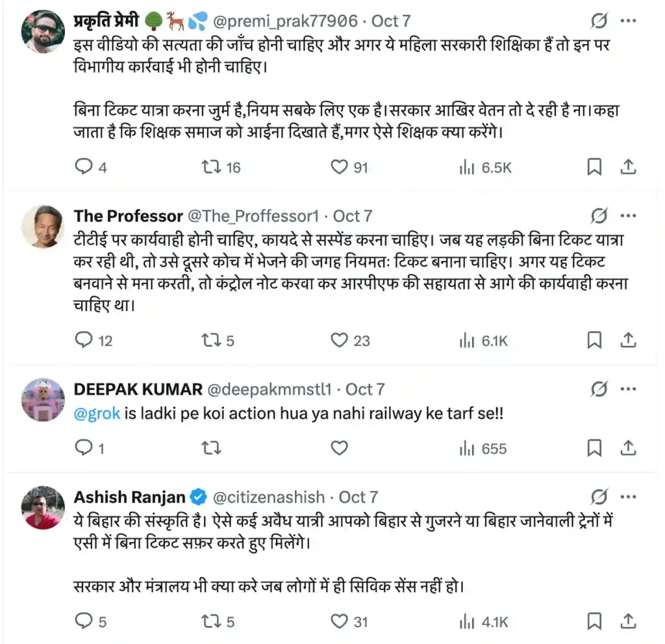This screenshot has width=665, height=644.
Task: Retweet The Professor's tweet
Action: 212,340
